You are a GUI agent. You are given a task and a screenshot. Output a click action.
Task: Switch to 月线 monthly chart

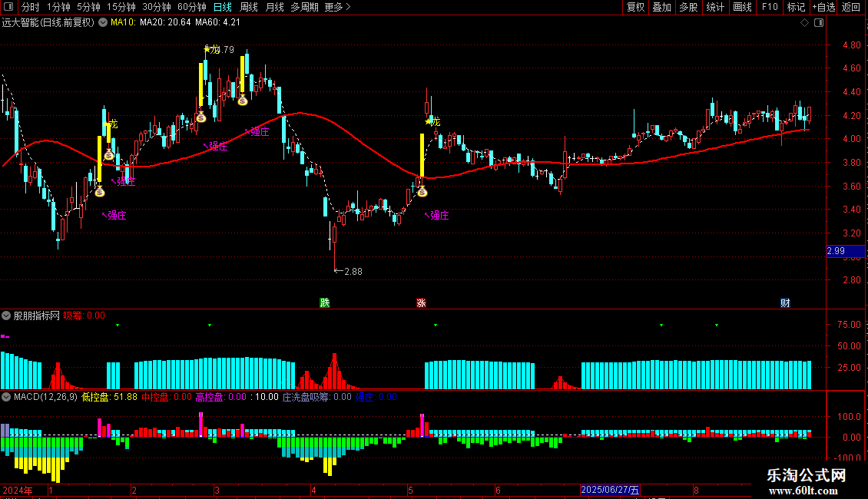[x=274, y=7]
